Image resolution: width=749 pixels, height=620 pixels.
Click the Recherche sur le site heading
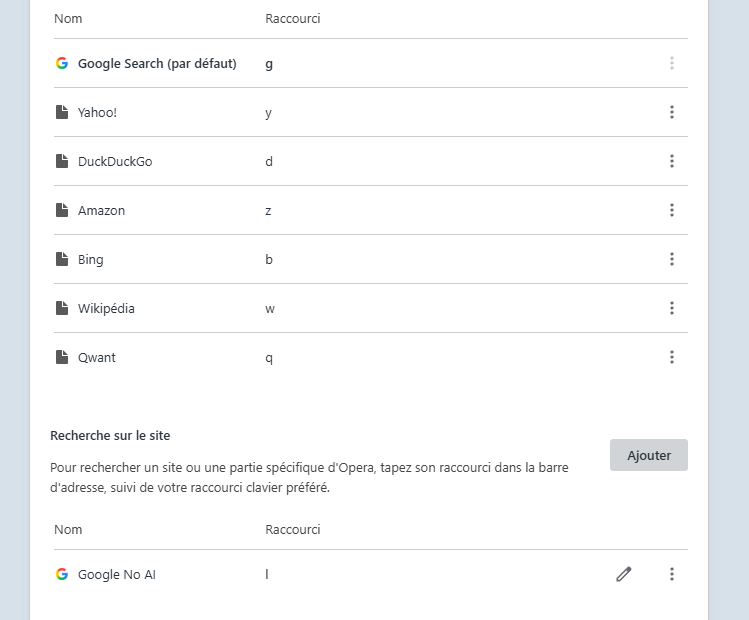point(110,436)
